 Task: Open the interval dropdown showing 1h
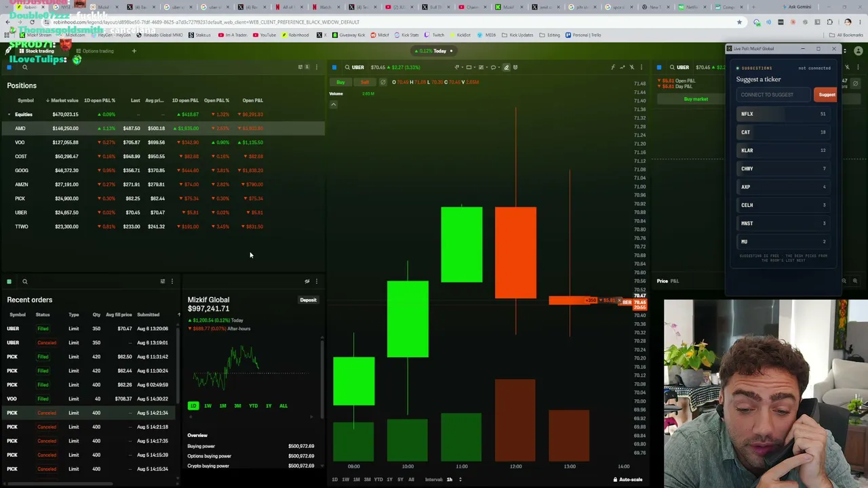(453, 480)
